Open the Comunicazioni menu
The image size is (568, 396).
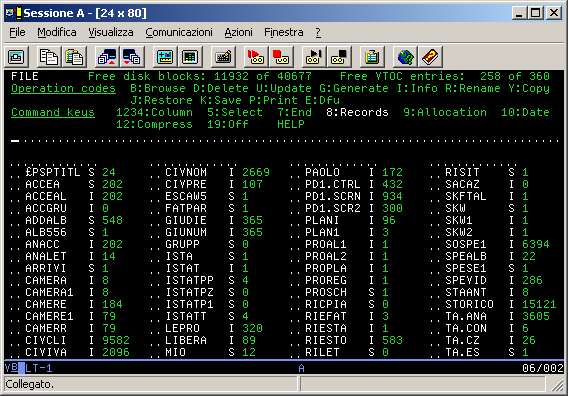coord(179,32)
